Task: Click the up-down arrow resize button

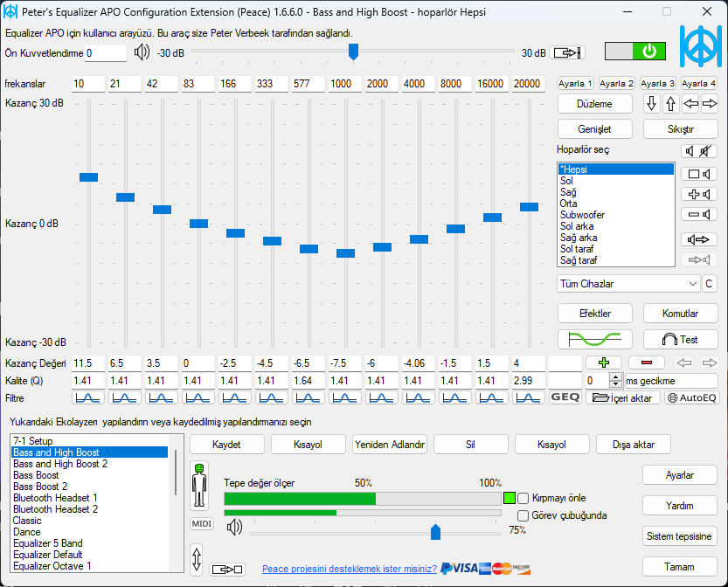Action: click(x=197, y=560)
